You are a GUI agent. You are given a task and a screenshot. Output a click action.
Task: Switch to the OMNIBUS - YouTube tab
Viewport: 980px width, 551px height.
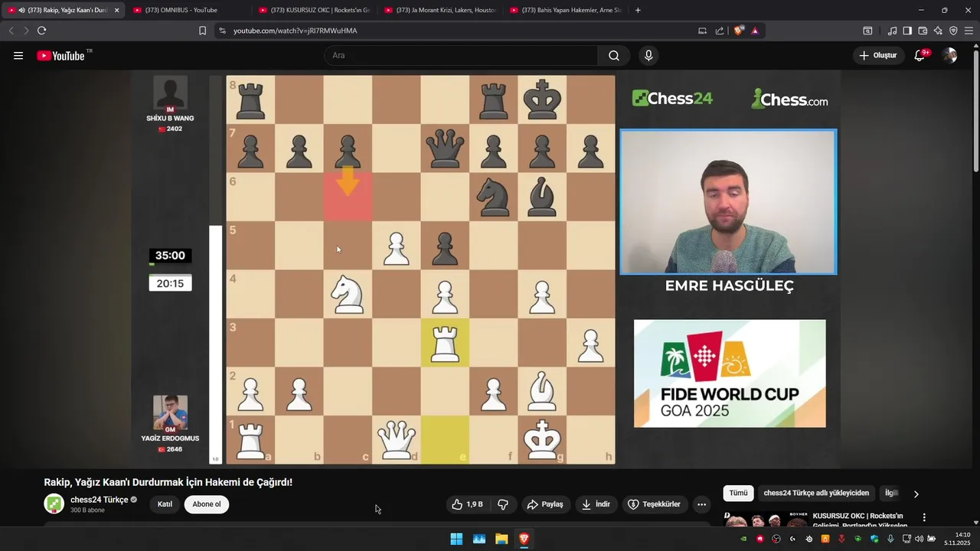pos(188,10)
